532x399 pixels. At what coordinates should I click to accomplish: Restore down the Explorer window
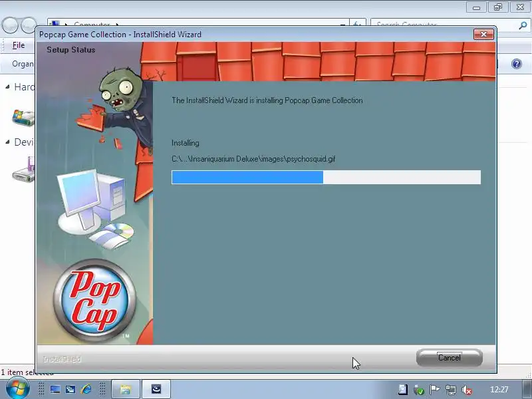click(497, 7)
